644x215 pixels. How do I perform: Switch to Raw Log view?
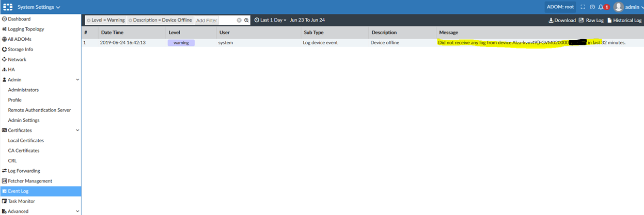(x=591, y=20)
